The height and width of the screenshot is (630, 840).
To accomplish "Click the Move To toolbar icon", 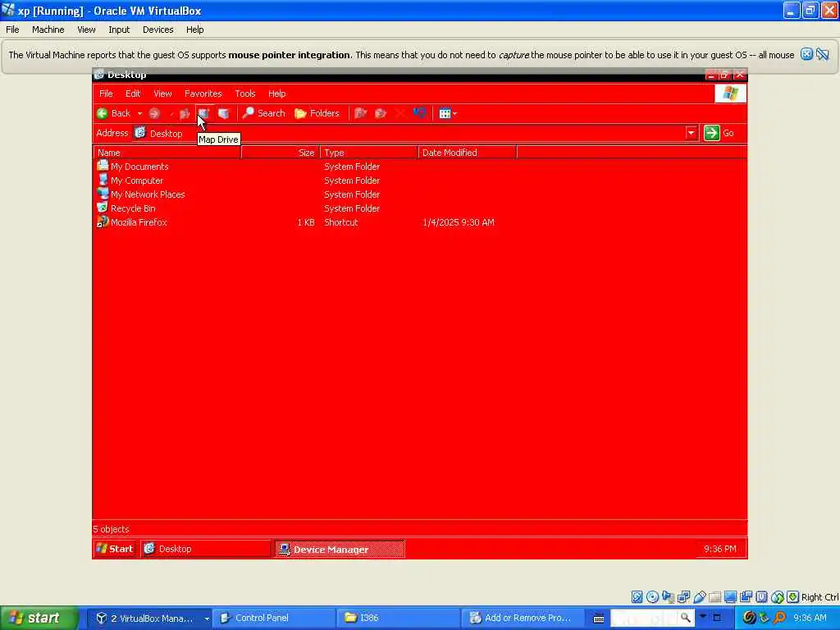I will 361,113.
